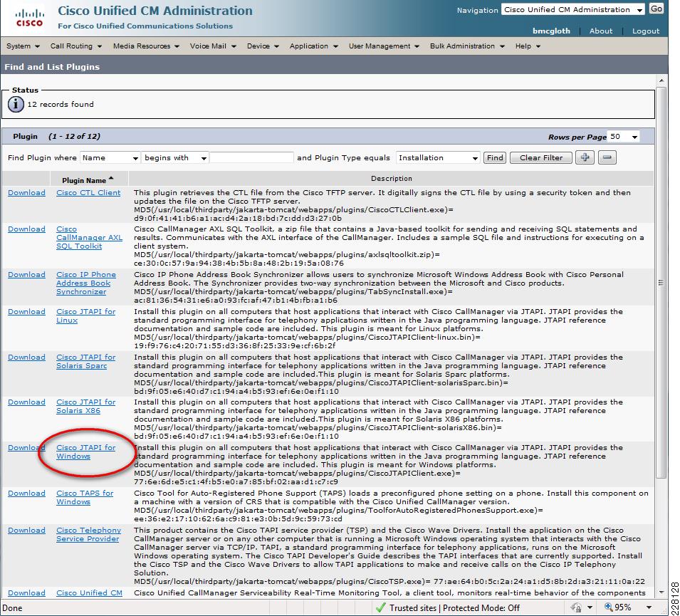Image resolution: width=680 pixels, height=616 pixels.
Task: Open the 'begins with' operator dropdown
Action: 175,158
